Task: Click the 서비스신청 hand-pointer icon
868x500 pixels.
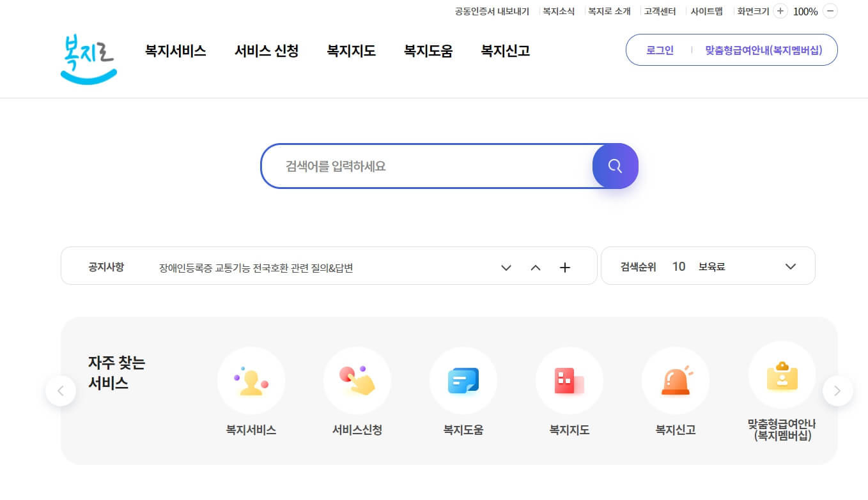Action: click(x=357, y=380)
